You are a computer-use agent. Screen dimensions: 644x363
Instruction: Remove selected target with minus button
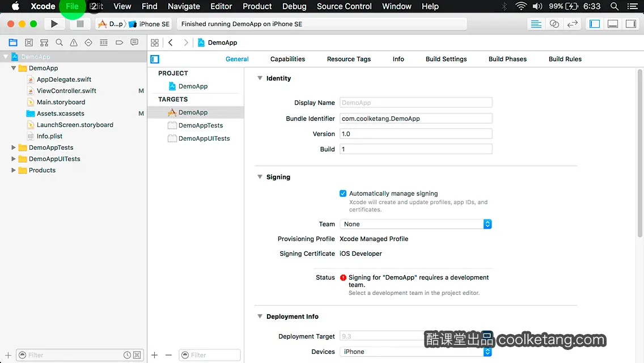(x=168, y=355)
